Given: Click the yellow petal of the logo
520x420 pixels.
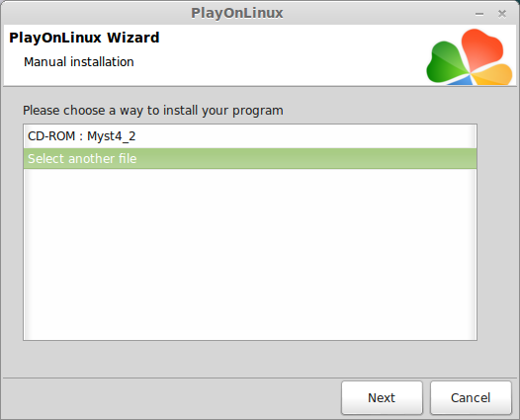Looking at the screenshot, I should pos(492,74).
